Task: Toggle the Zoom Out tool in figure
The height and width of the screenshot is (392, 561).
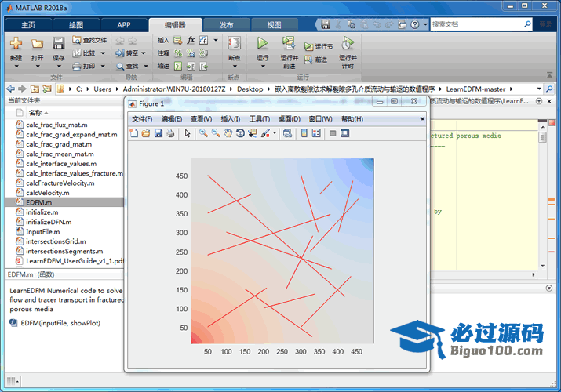Action: click(x=216, y=133)
